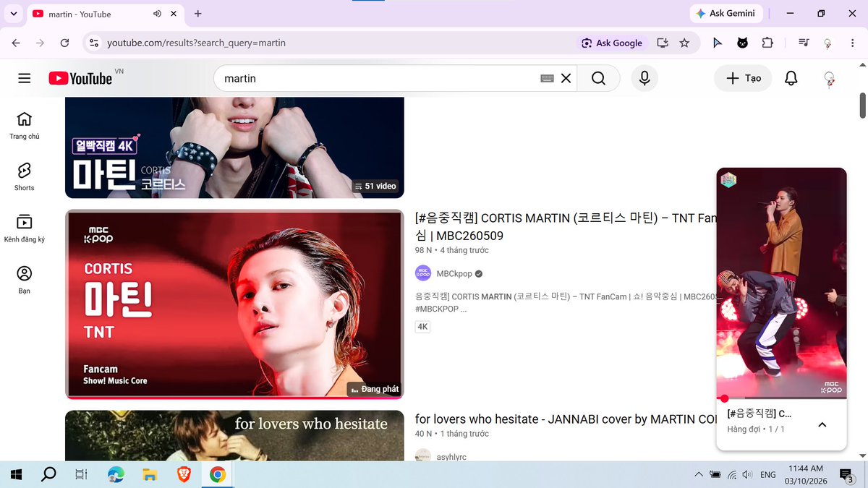Open the YouTube hamburger guide menu

pyautogui.click(x=25, y=78)
